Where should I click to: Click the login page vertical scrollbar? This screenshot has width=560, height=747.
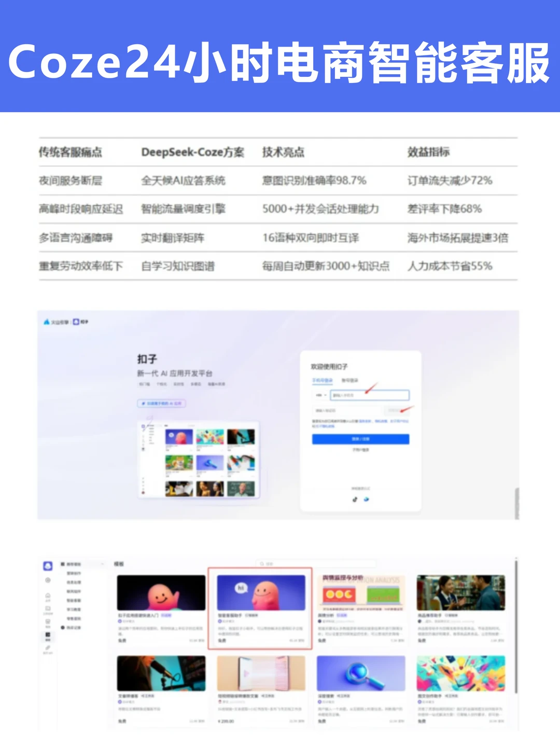516,503
